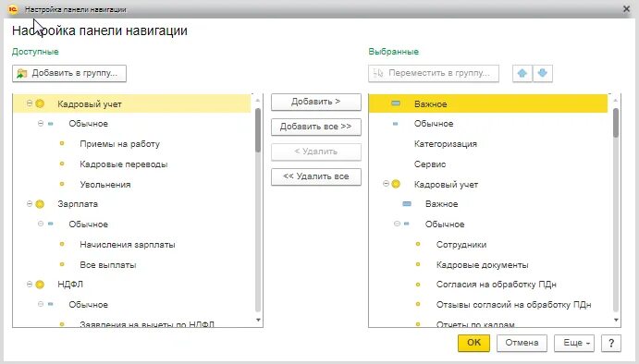Screen dimensions: 639x364
Task: Click Переместить в группу button
Action: 434,73
